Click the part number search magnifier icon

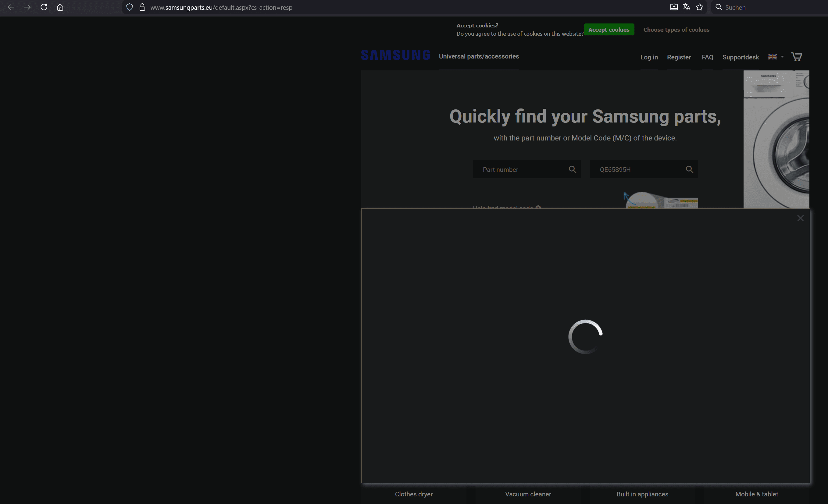coord(573,169)
